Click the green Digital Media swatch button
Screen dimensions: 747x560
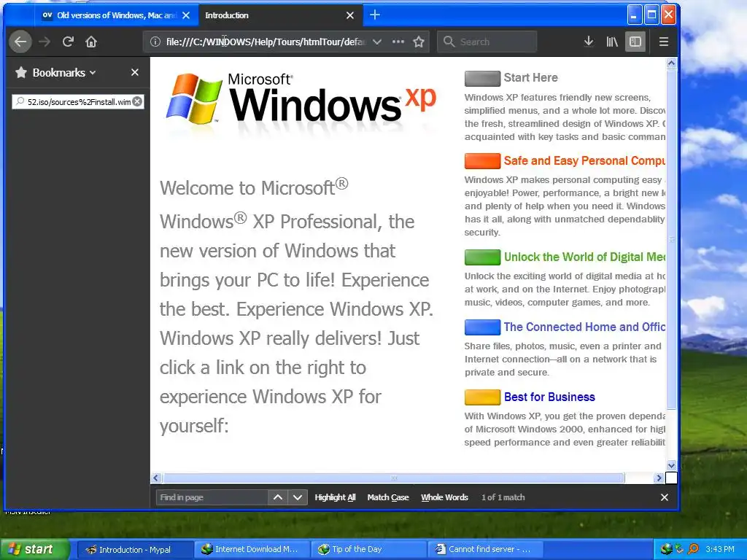click(x=482, y=257)
